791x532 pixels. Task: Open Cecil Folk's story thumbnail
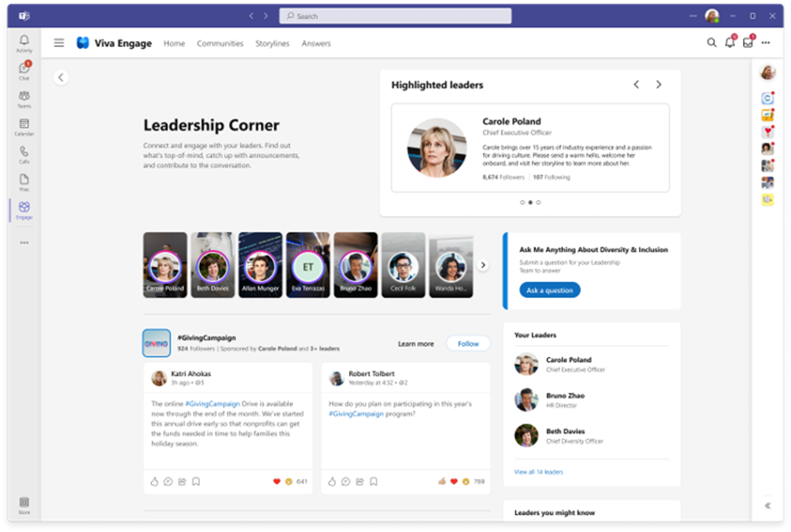(x=403, y=265)
